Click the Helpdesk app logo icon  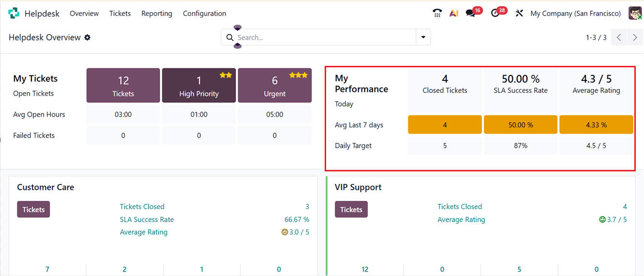tap(14, 14)
